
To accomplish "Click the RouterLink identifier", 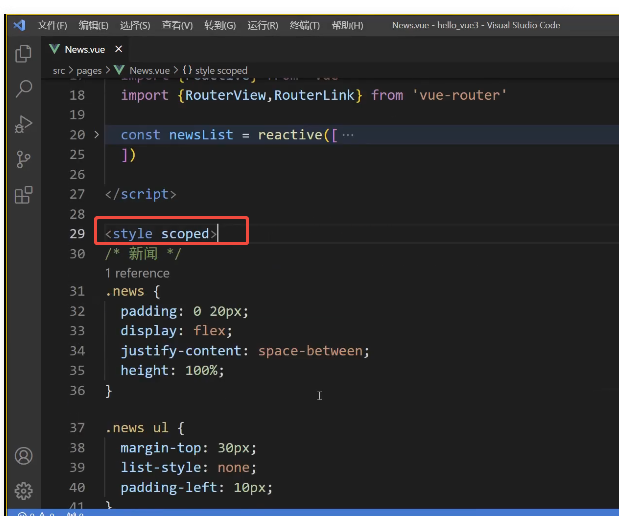I will coord(314,96).
